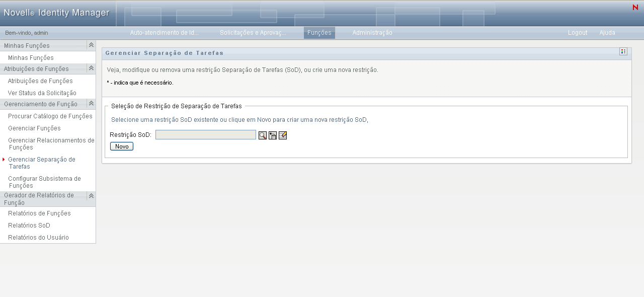The height and width of the screenshot is (297, 644).
Task: Select Gerenciar Funções in sidebar
Action: (34, 128)
